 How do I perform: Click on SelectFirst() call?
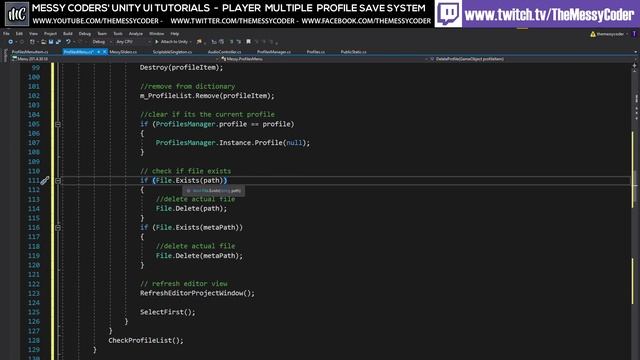168,312
